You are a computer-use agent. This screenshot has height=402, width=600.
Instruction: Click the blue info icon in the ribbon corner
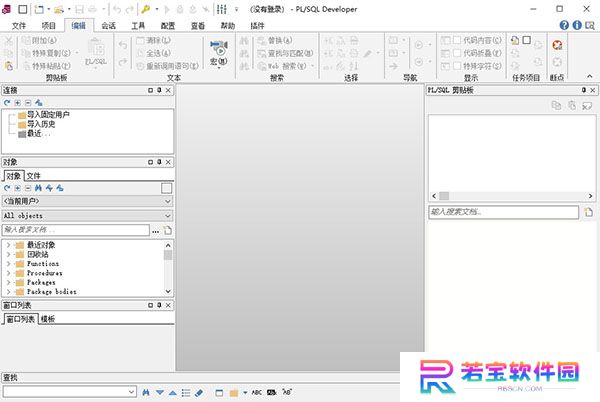click(577, 25)
